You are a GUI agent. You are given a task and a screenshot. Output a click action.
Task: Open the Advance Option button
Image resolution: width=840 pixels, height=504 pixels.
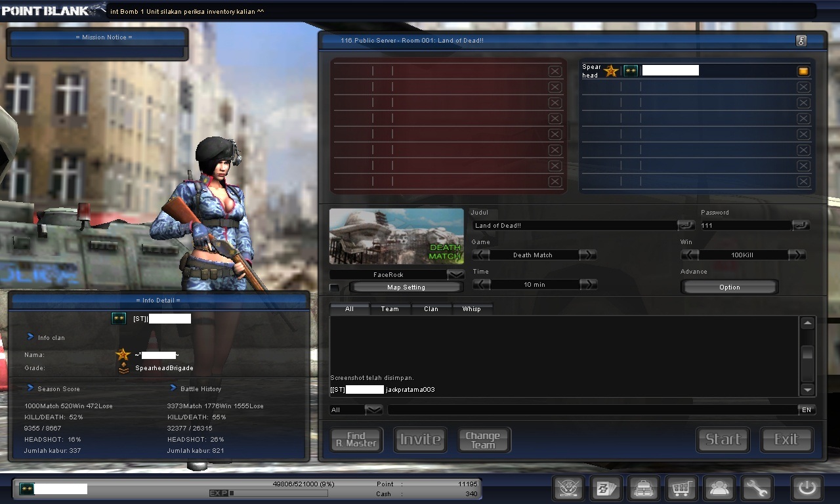(x=729, y=287)
